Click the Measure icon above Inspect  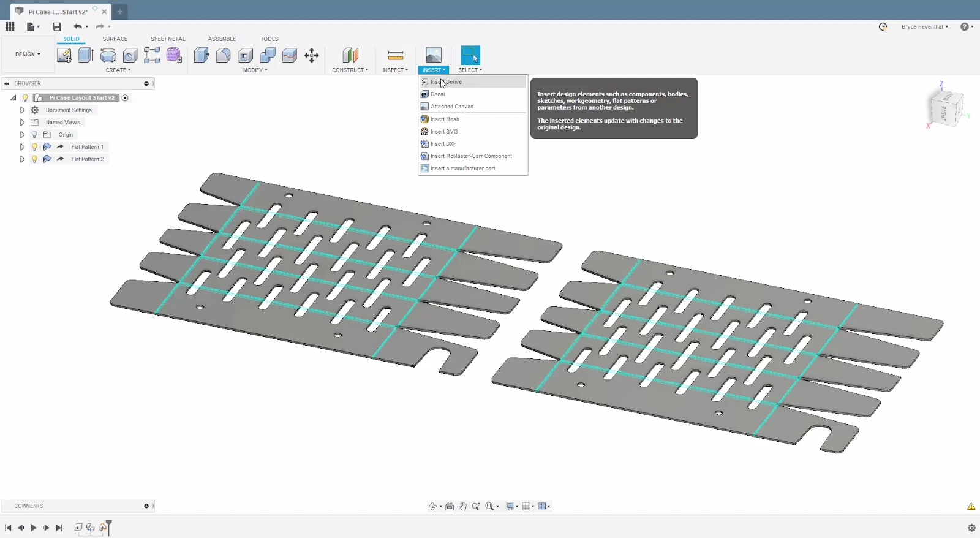[x=396, y=55]
